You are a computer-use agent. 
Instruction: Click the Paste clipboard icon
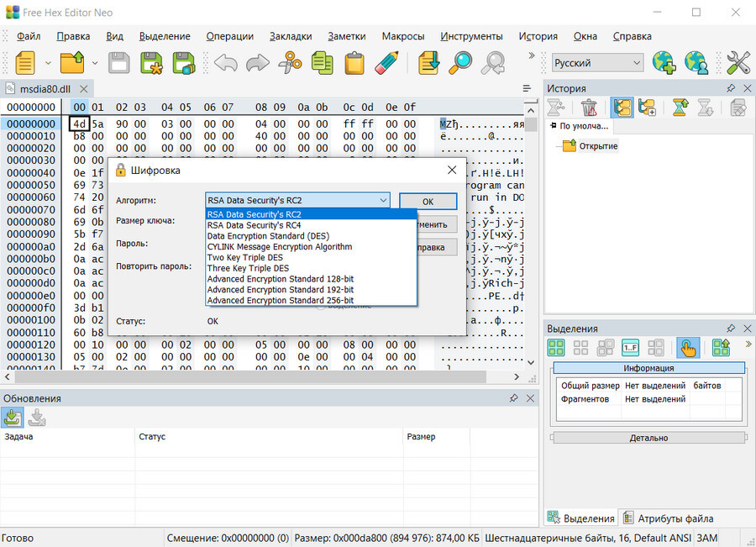pyautogui.click(x=354, y=63)
